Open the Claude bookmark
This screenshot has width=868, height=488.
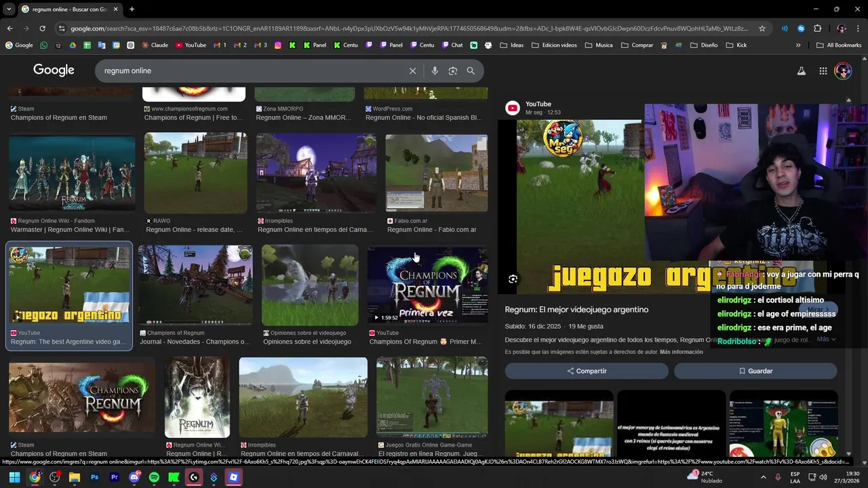tap(155, 45)
